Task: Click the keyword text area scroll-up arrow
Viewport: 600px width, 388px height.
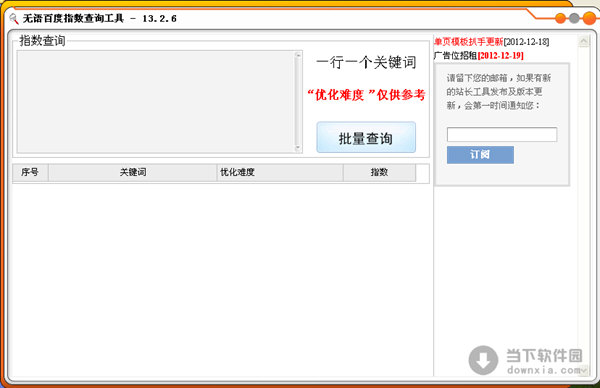Action: pyautogui.click(x=298, y=55)
